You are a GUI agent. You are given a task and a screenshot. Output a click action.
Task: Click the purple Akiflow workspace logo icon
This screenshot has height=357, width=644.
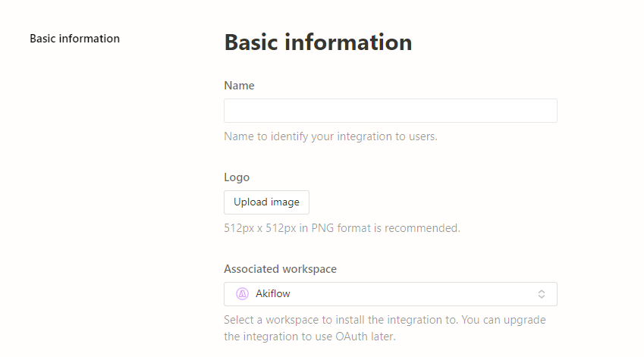[242, 294]
